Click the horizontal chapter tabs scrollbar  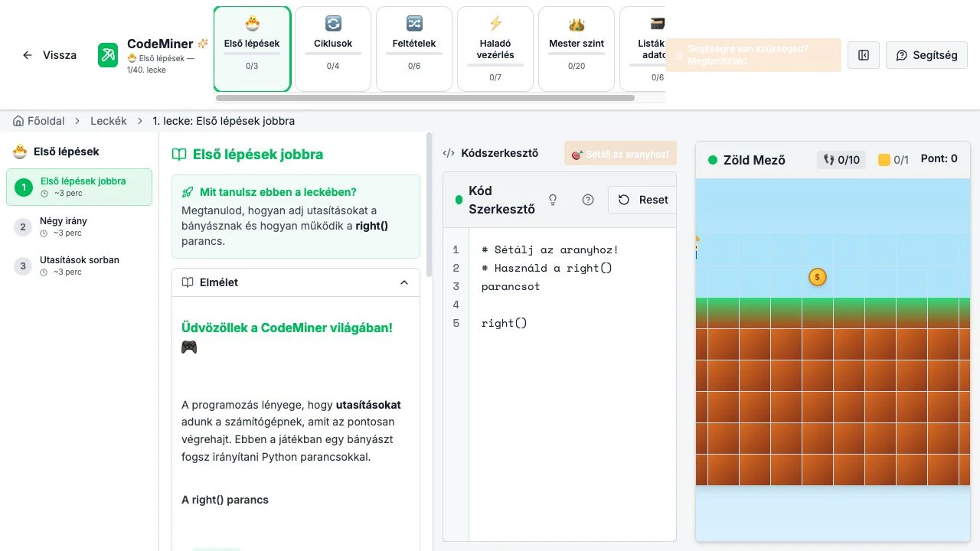425,98
